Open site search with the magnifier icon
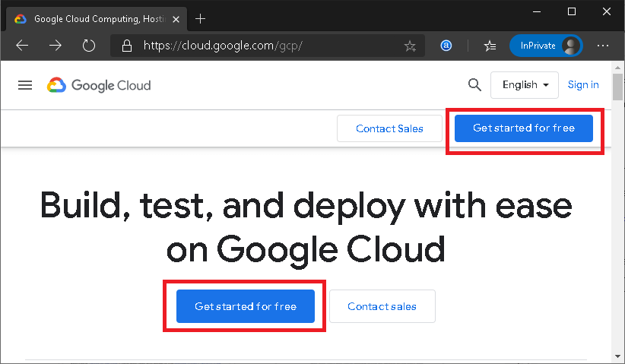This screenshot has height=364, width=625. coord(474,85)
